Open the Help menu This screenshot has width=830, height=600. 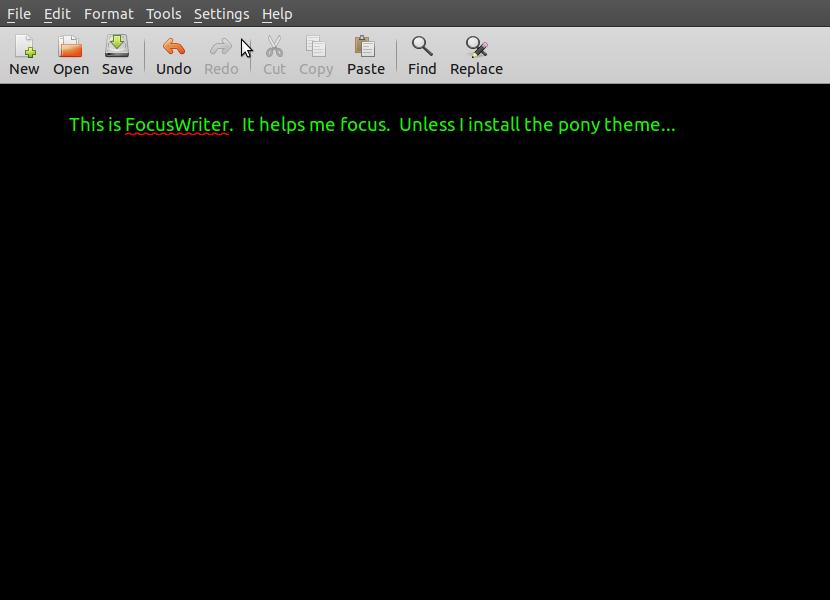coord(277,14)
